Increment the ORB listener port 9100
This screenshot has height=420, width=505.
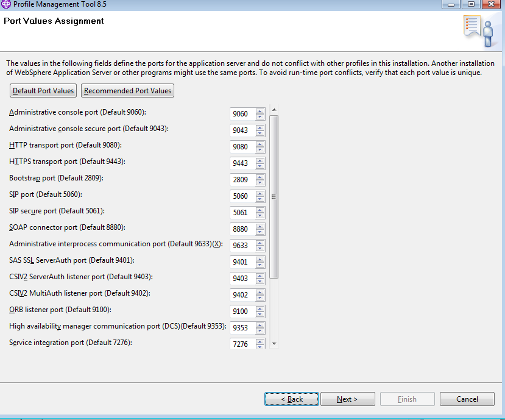[260, 308]
